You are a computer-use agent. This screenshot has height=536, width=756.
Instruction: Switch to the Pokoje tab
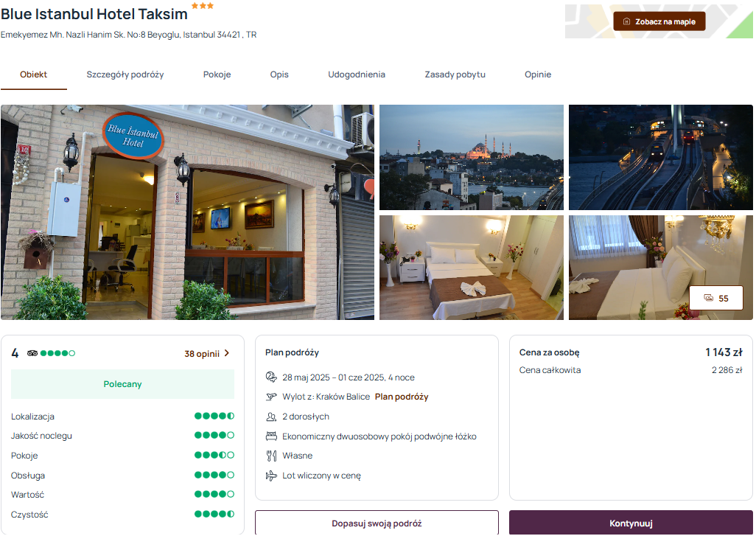coord(217,74)
